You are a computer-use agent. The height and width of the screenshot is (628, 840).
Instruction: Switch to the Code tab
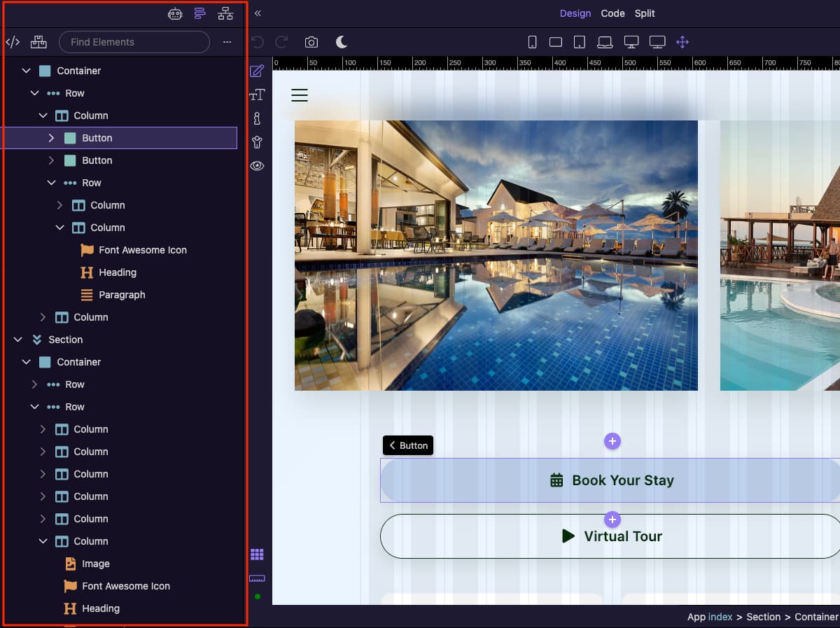(x=612, y=13)
